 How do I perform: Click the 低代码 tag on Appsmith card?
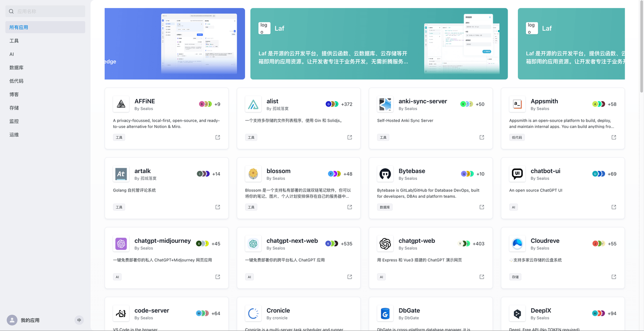pos(517,137)
